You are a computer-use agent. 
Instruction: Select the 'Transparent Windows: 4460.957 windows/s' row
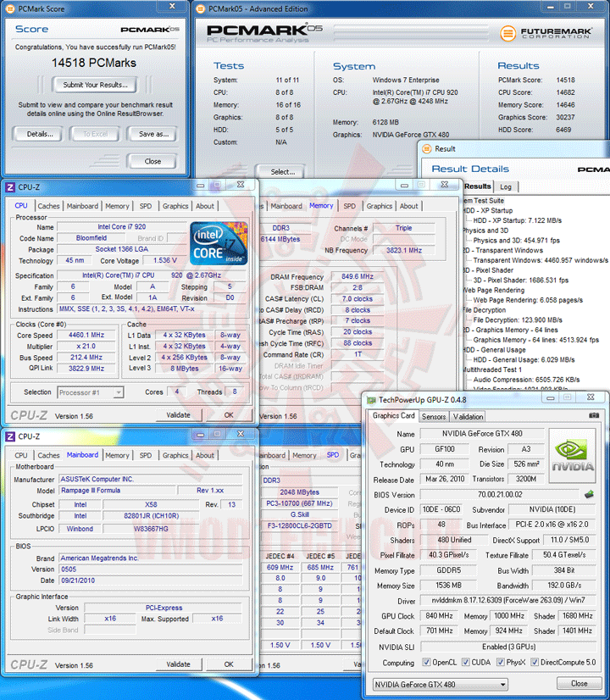(541, 260)
